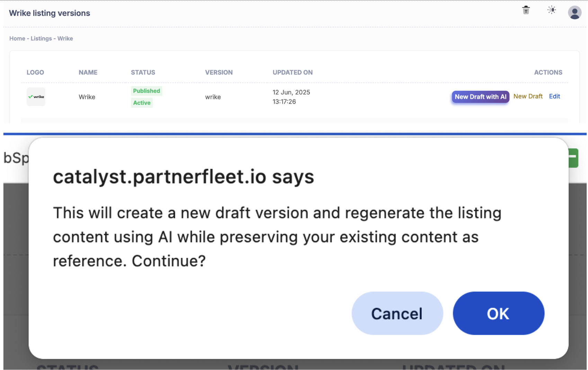Confirm the dialog with OK
The image size is (588, 370).
click(498, 313)
